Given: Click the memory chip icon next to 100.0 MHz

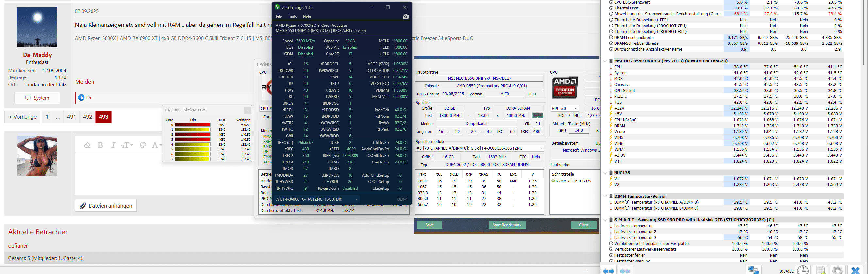Looking at the screenshot, I should point(538,116).
